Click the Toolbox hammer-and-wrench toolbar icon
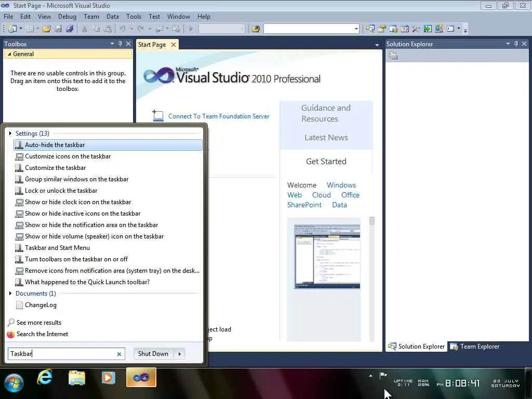The width and height of the screenshot is (532, 399). point(416,29)
